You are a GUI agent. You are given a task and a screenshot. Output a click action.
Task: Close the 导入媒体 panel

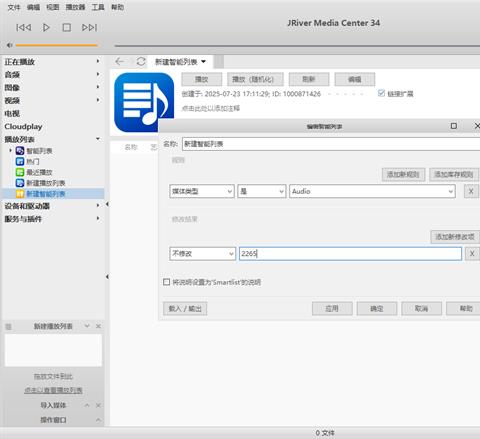(x=98, y=405)
